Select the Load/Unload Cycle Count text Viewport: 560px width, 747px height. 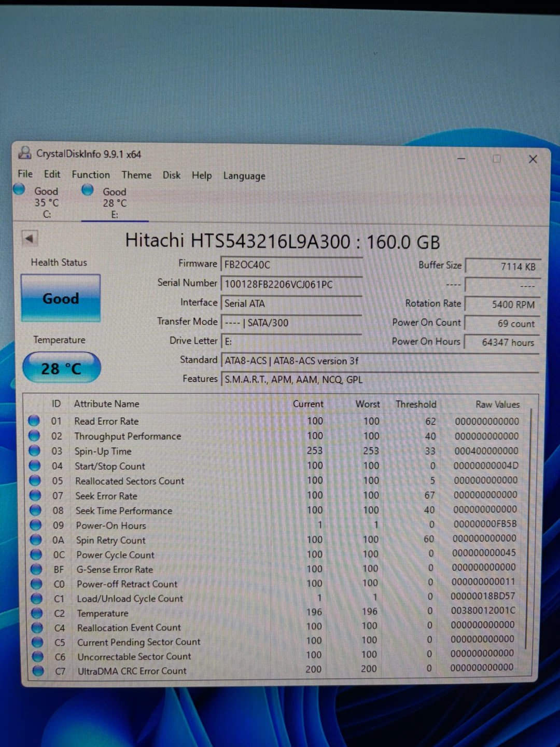click(x=130, y=598)
